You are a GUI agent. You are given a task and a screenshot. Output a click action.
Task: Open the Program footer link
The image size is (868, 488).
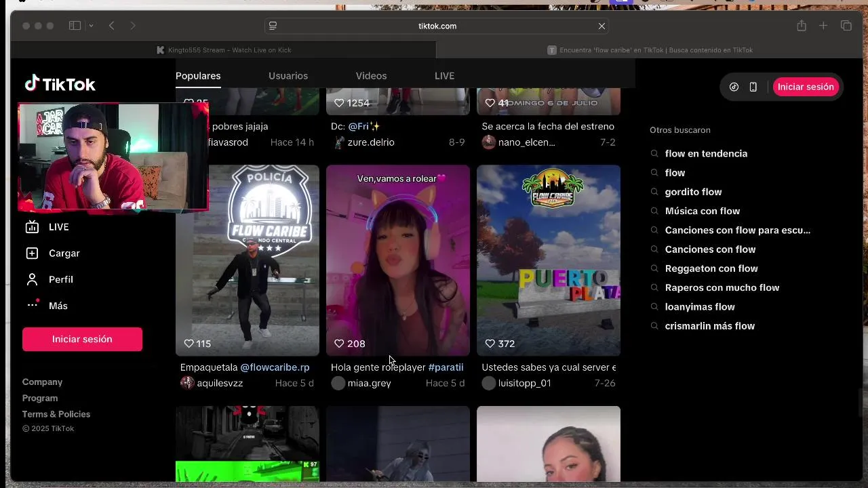(40, 398)
